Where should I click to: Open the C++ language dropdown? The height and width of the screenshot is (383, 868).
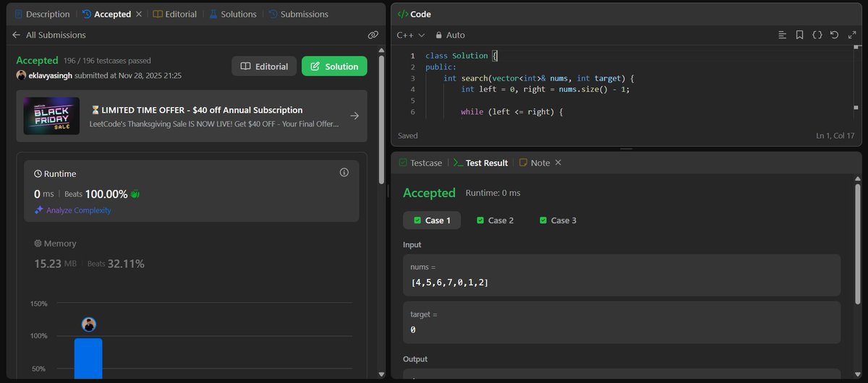(411, 35)
